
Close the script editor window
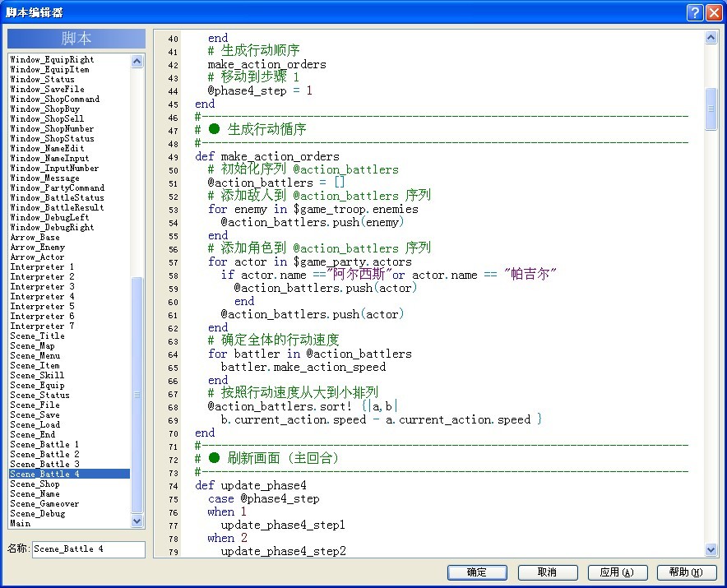(714, 12)
